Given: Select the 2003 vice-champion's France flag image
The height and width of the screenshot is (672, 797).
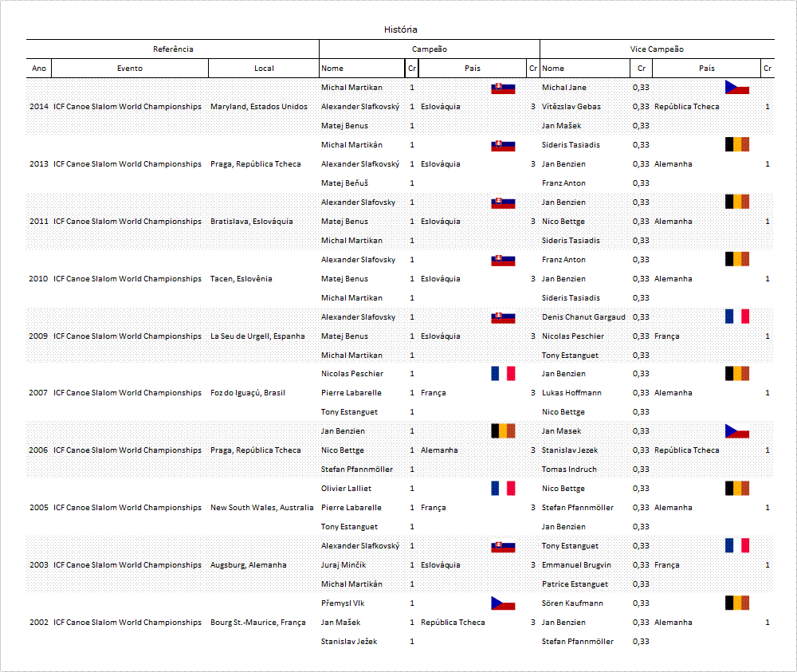Looking at the screenshot, I should pos(737,545).
